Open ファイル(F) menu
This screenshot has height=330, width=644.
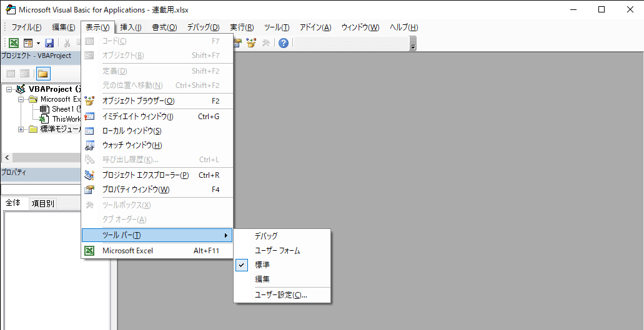click(x=26, y=27)
